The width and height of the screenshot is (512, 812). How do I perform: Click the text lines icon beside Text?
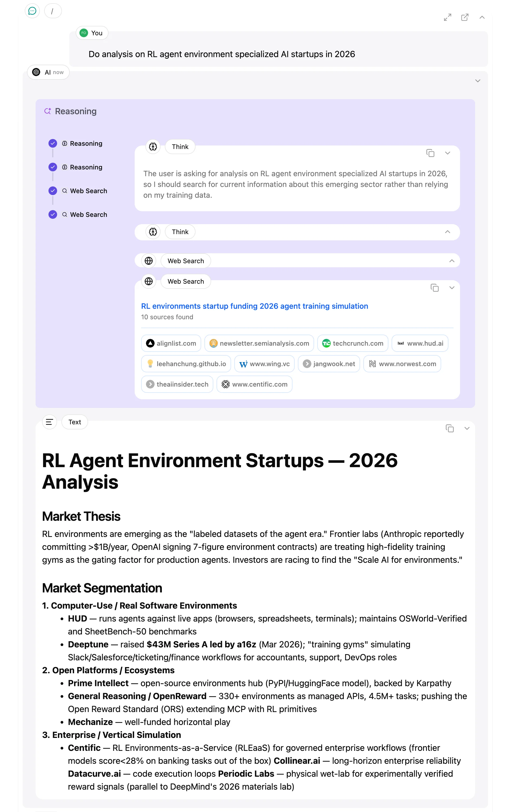49,422
